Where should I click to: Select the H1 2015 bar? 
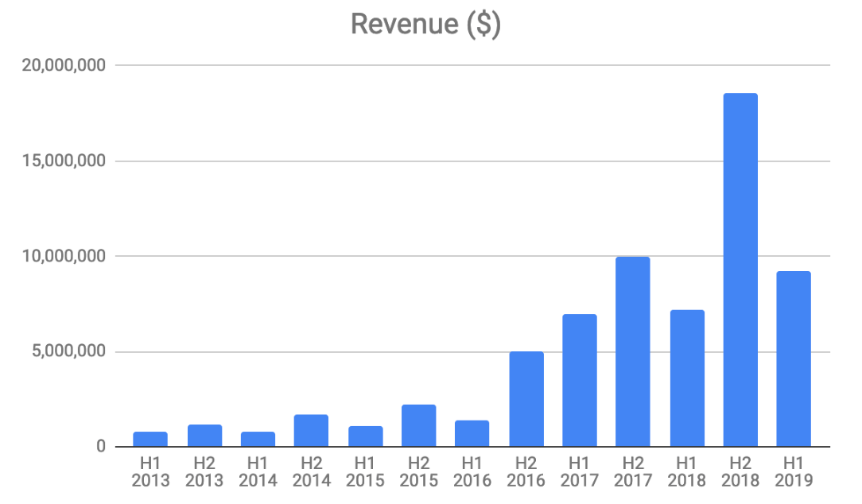[365, 436]
